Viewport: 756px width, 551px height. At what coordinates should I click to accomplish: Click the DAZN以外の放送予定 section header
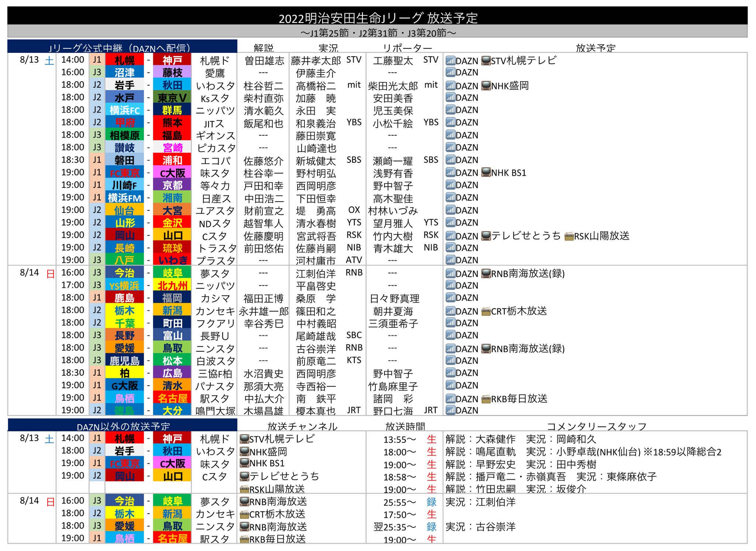(x=122, y=425)
